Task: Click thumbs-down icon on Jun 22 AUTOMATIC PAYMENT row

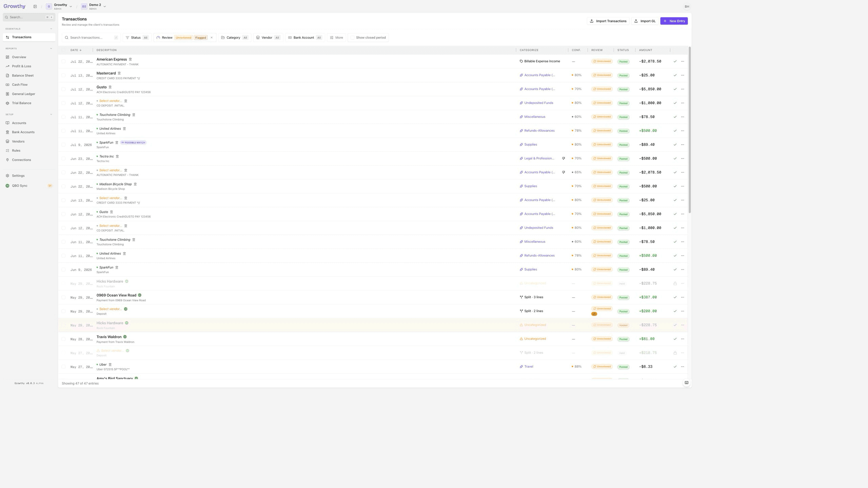Action: [x=564, y=172]
